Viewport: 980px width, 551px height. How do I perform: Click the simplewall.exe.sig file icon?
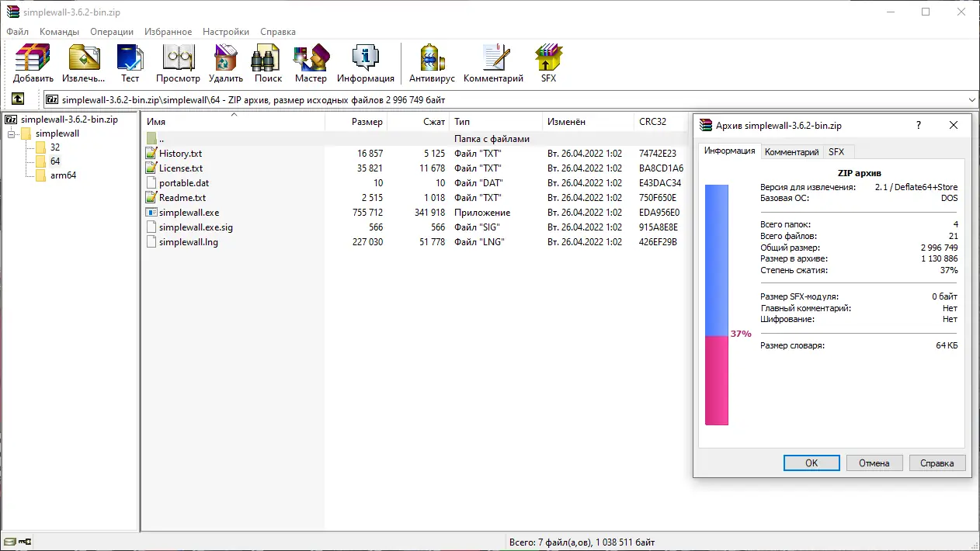click(151, 227)
